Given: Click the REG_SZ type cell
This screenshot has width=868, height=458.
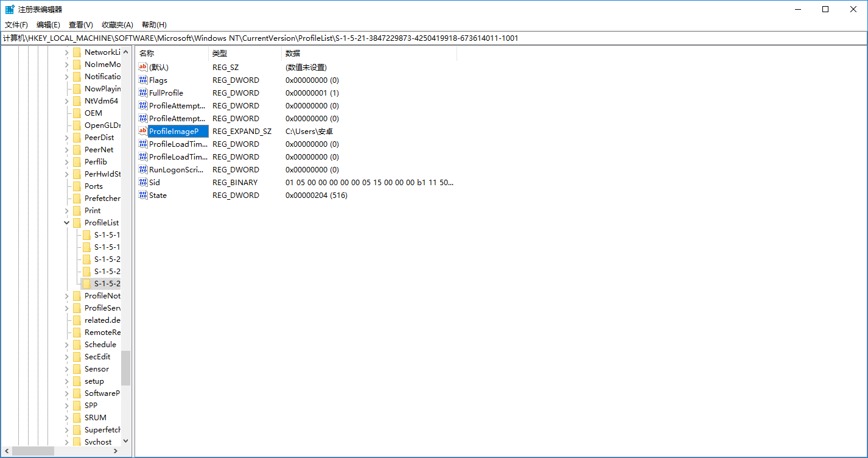Looking at the screenshot, I should pos(226,67).
